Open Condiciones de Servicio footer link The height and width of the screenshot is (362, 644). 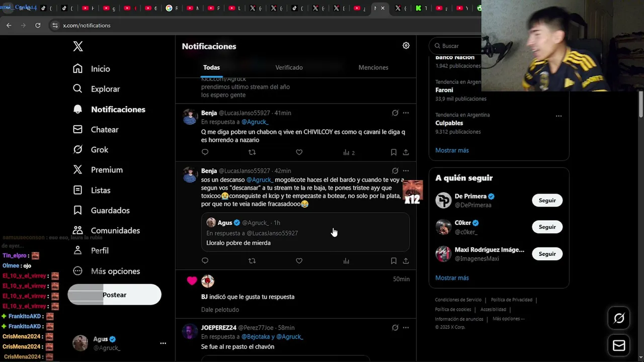click(x=458, y=300)
